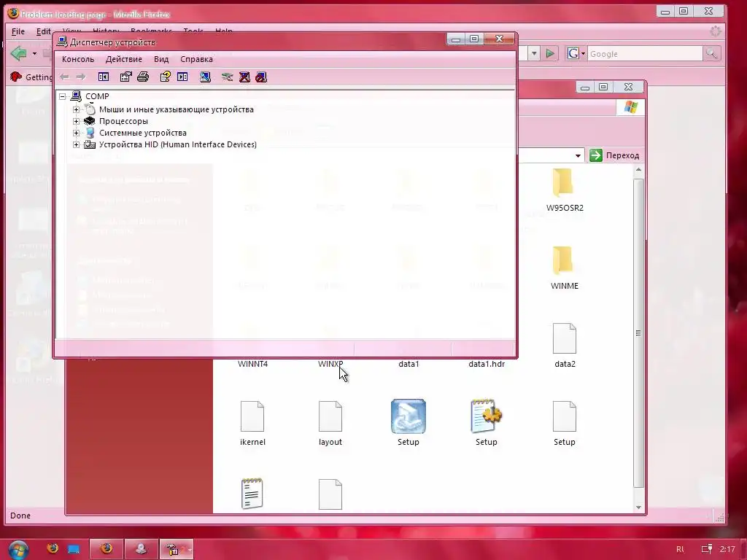Open the Firefox Edit menu
This screenshot has height=560, width=747.
(x=43, y=31)
